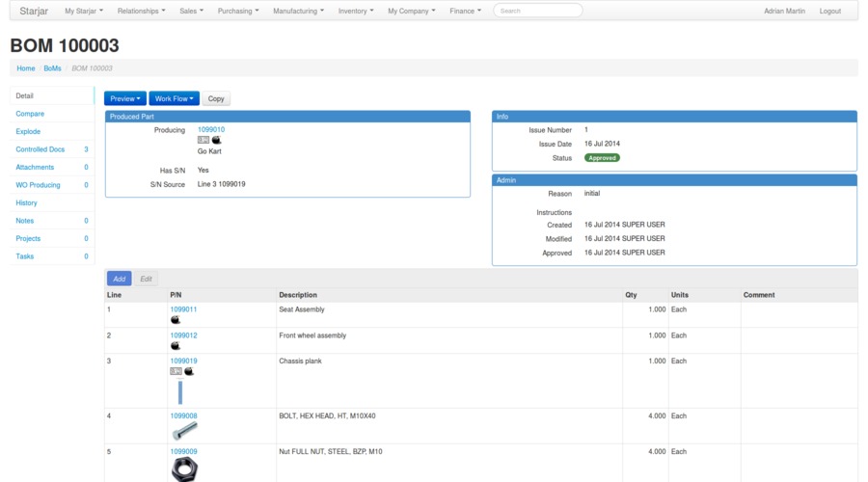
Task: Open part link 1099008
Action: pos(184,415)
